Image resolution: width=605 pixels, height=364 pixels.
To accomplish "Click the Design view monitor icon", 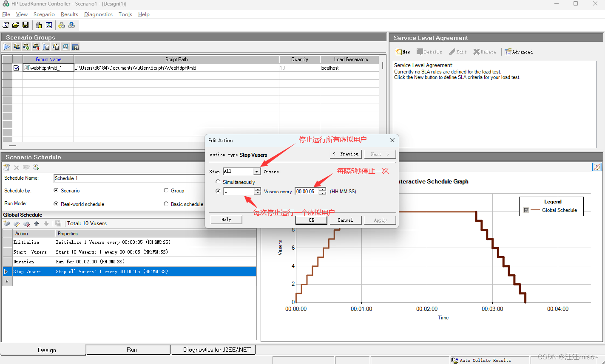I will [x=49, y=25].
